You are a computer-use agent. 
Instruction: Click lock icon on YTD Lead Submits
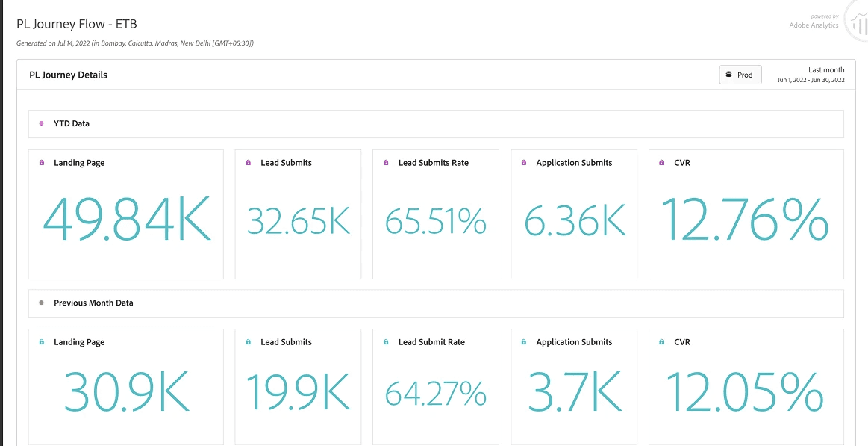(x=248, y=163)
